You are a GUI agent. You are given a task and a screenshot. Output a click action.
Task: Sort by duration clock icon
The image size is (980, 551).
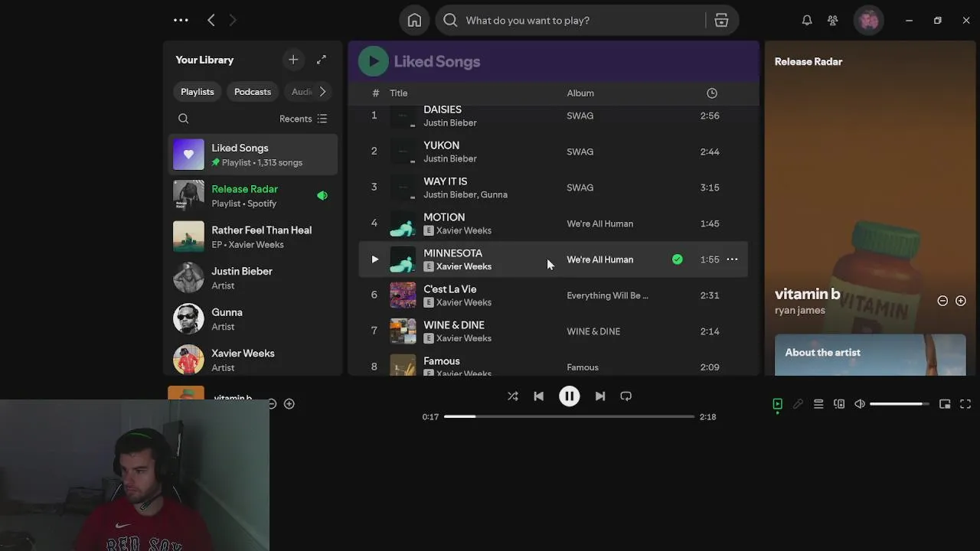tap(712, 93)
